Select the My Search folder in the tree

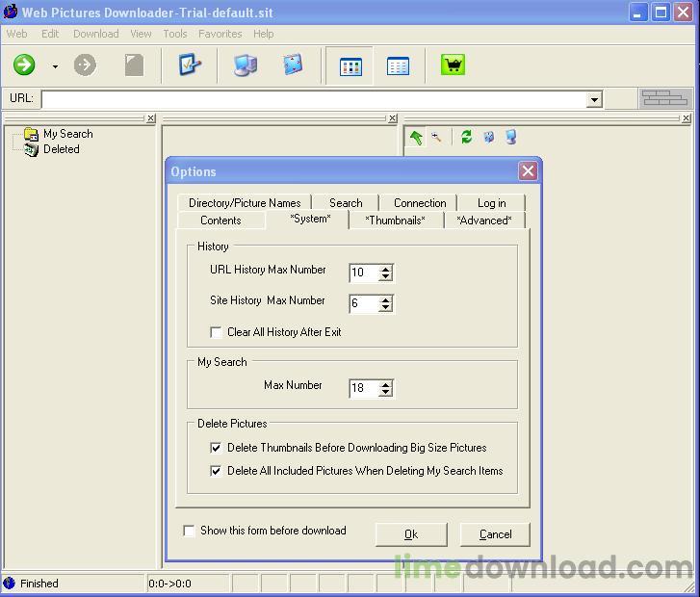click(67, 134)
